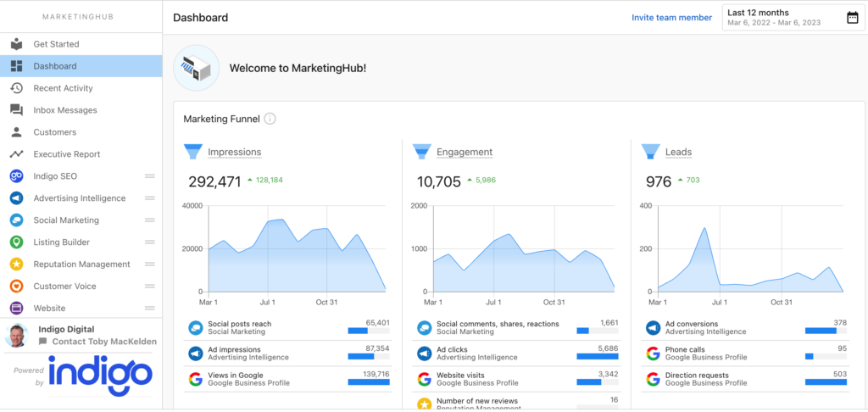Click the Engagement heading link
Image resolution: width=868 pixels, height=412 pixels.
coord(465,153)
